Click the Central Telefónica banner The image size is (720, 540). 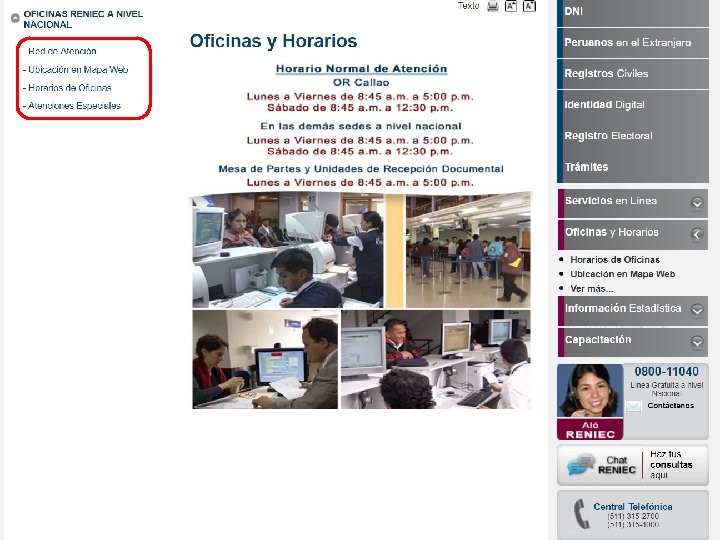tap(633, 514)
